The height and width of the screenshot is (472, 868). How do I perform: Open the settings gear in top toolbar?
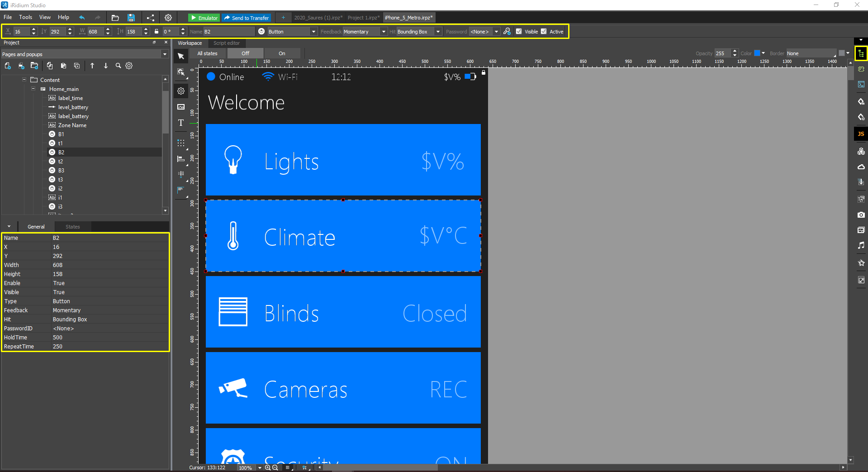point(168,18)
